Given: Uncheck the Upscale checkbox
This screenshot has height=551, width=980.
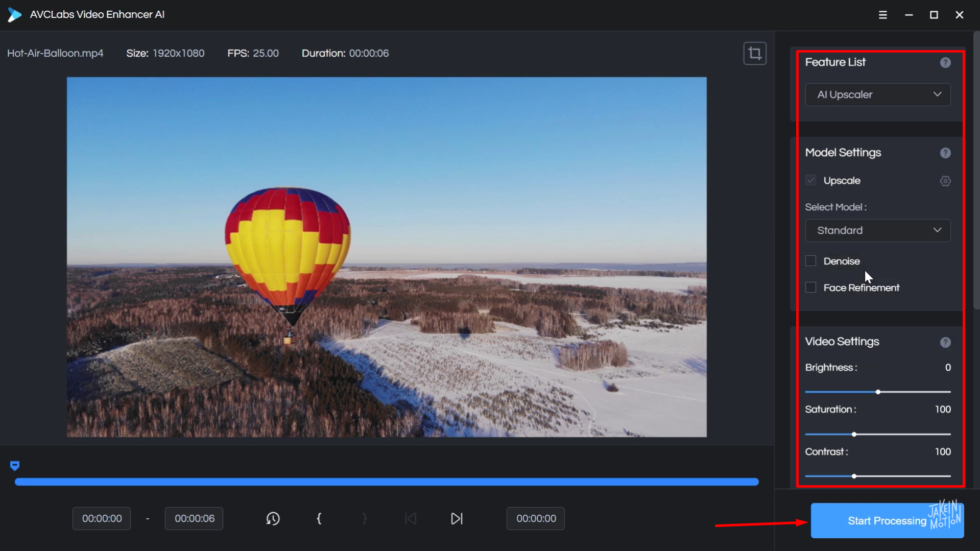Looking at the screenshot, I should pyautogui.click(x=810, y=180).
